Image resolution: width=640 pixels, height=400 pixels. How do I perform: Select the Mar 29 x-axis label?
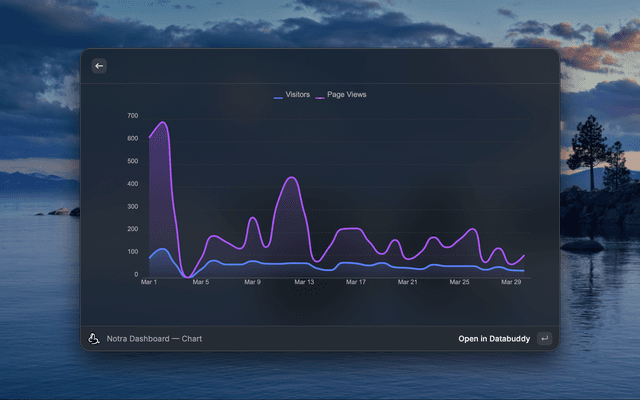[512, 283]
